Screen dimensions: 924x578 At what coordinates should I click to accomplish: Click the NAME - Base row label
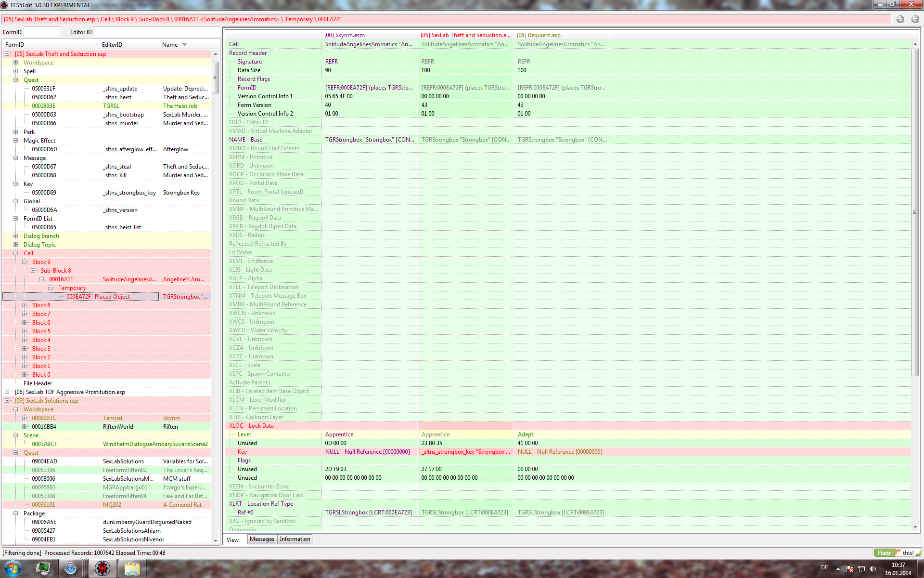click(245, 140)
